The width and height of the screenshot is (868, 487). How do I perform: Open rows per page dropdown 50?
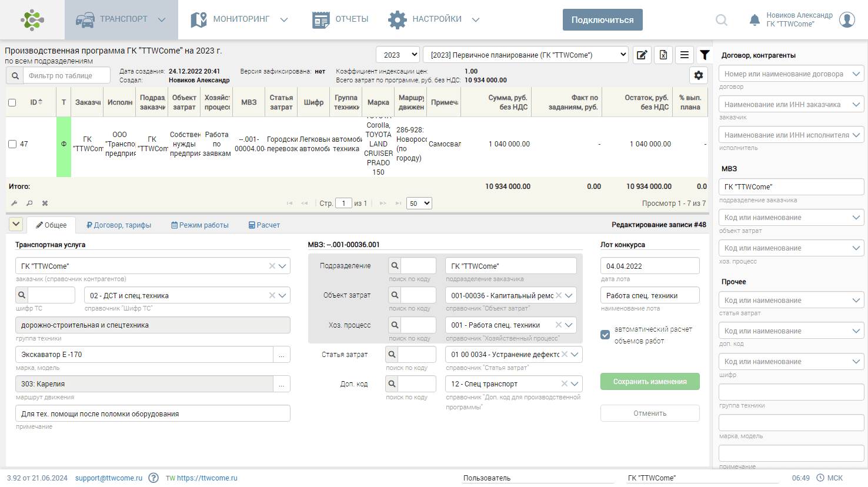tap(419, 203)
